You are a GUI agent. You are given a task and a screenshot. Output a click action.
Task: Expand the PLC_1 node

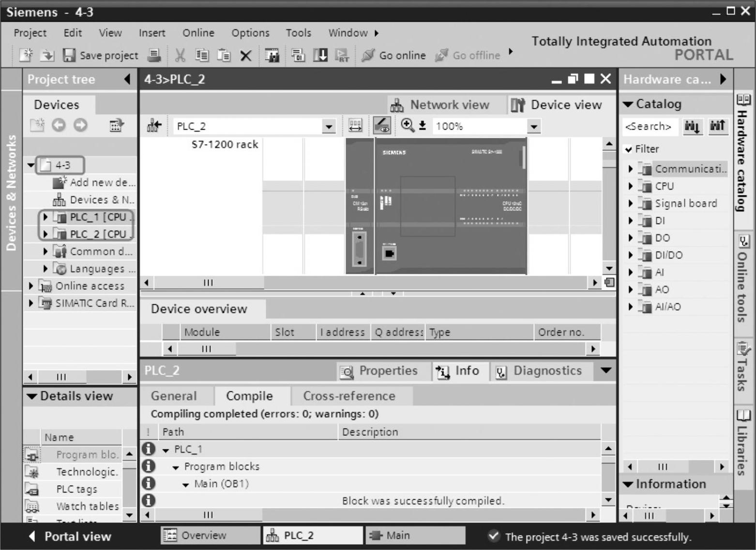click(x=45, y=217)
